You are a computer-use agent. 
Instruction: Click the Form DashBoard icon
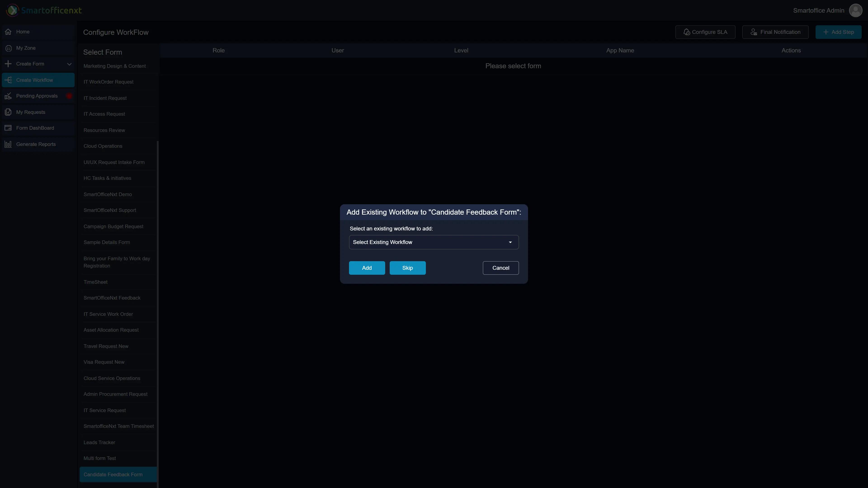coord(8,128)
